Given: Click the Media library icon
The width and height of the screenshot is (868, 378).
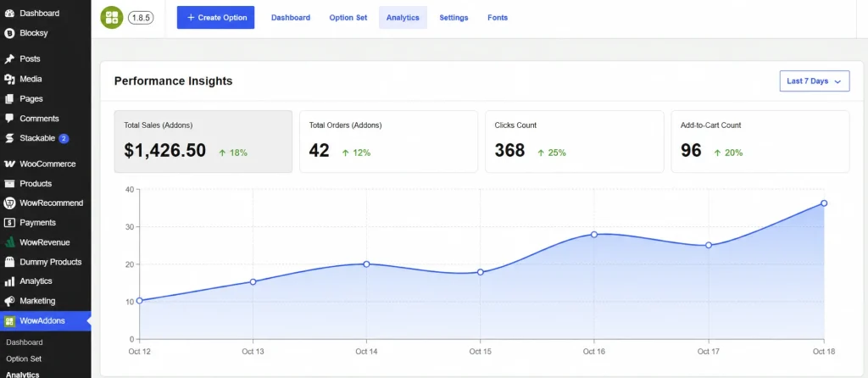Looking at the screenshot, I should 9,79.
